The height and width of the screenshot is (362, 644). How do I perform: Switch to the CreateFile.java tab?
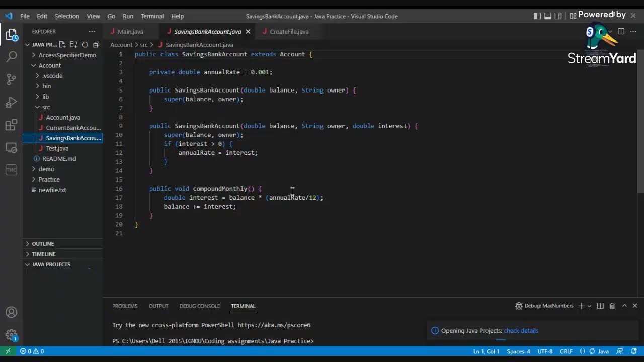pyautogui.click(x=289, y=31)
